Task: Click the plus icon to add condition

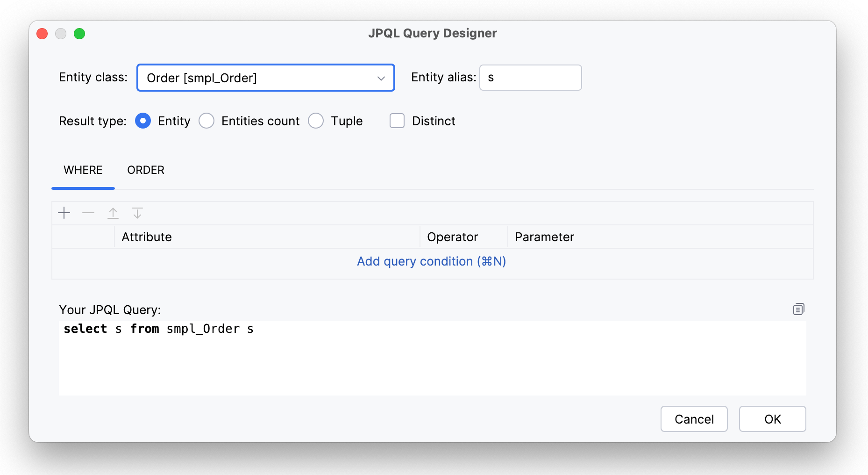Action: coord(64,213)
